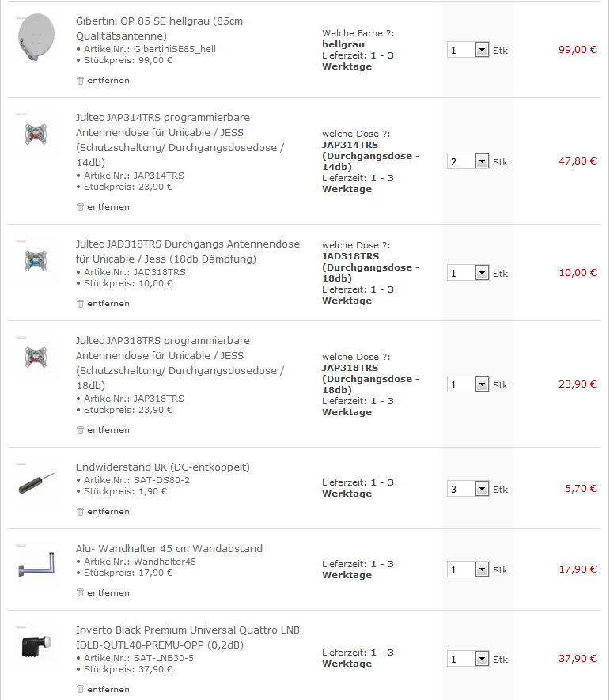Click trash icon beside Jultec JAP314TRS

coord(80,206)
